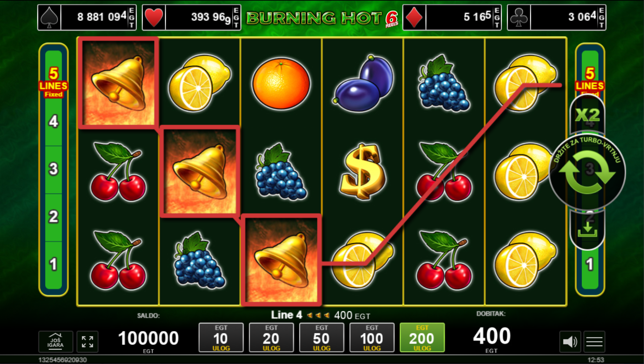
Task: Click the club jackpot icon
Action: tap(519, 18)
